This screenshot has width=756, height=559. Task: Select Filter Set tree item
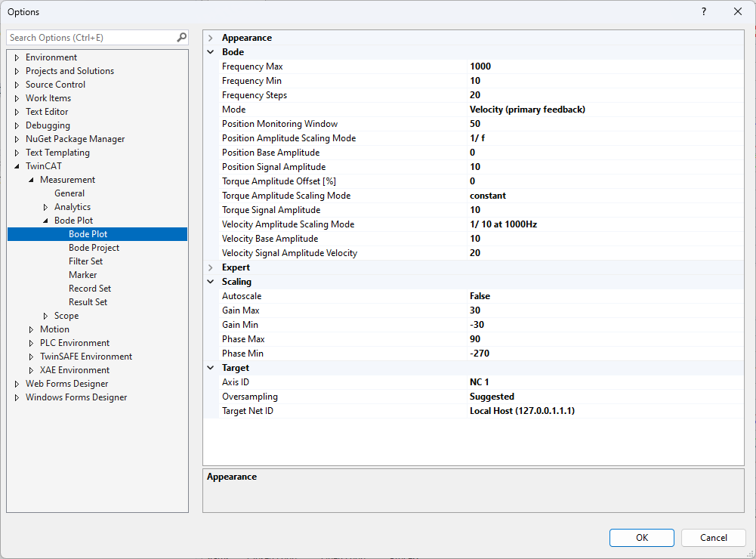click(x=85, y=261)
